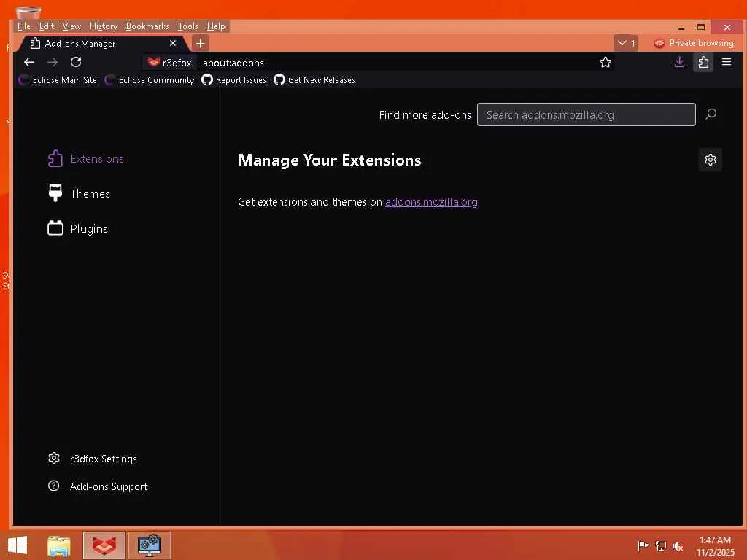
Task: Open the History menu
Action: click(104, 26)
